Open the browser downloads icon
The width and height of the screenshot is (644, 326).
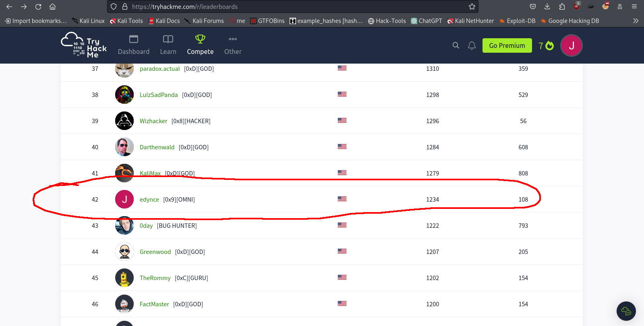547,6
